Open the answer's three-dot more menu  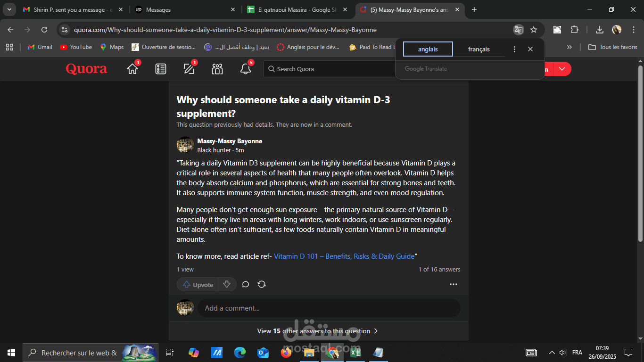pyautogui.click(x=454, y=284)
